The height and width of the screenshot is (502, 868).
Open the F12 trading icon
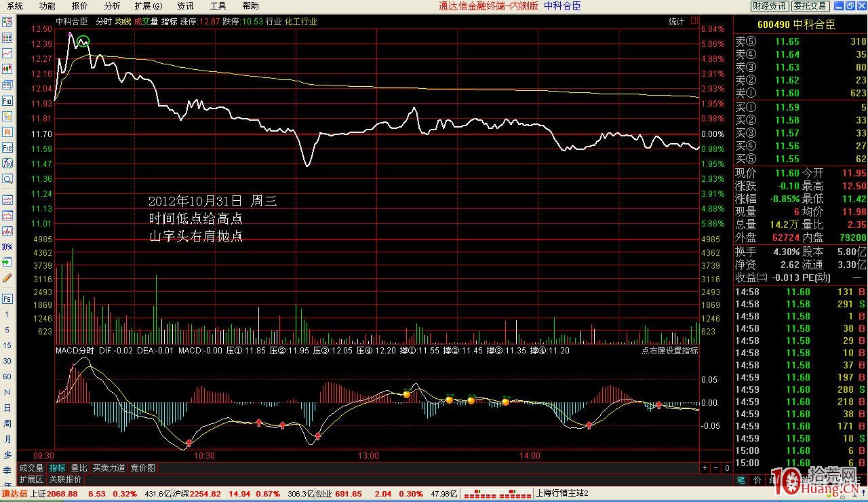(7, 147)
